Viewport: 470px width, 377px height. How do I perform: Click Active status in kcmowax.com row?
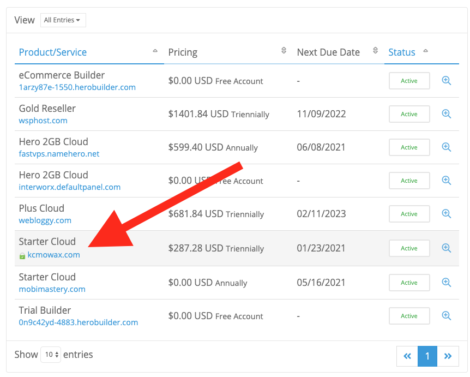[409, 248]
